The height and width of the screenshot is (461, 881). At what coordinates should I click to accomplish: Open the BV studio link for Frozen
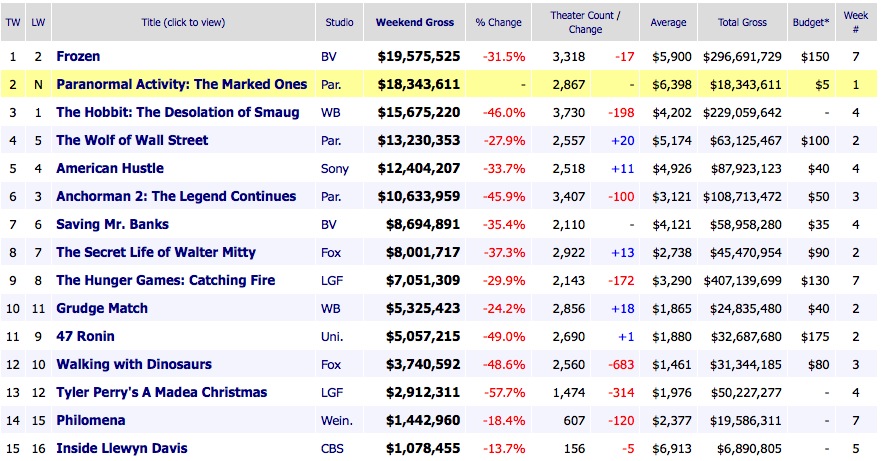point(330,57)
